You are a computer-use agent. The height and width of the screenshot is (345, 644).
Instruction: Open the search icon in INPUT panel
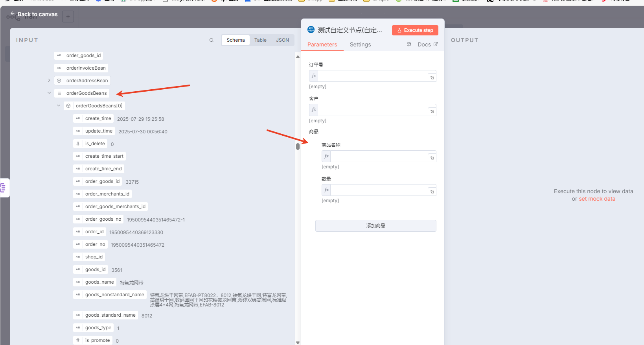coord(212,40)
